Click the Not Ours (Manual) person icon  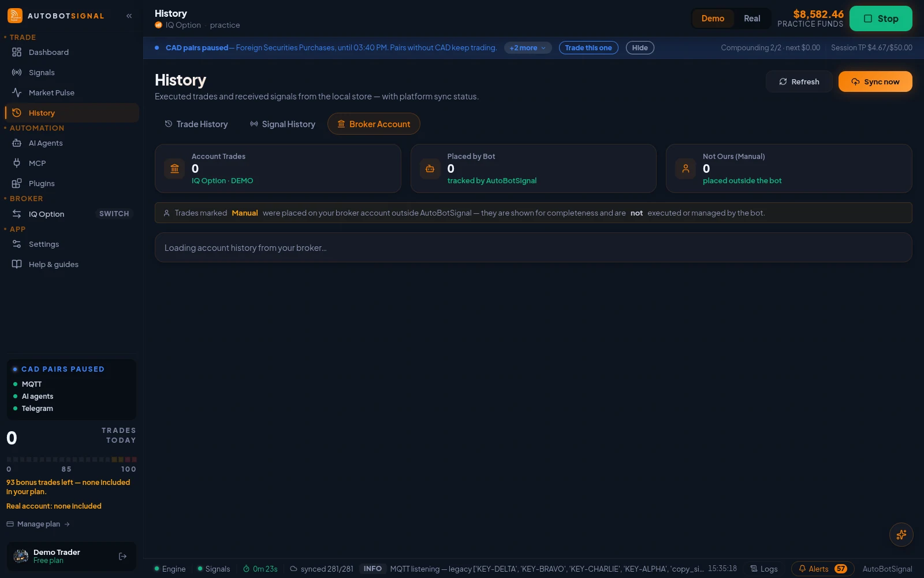point(685,169)
